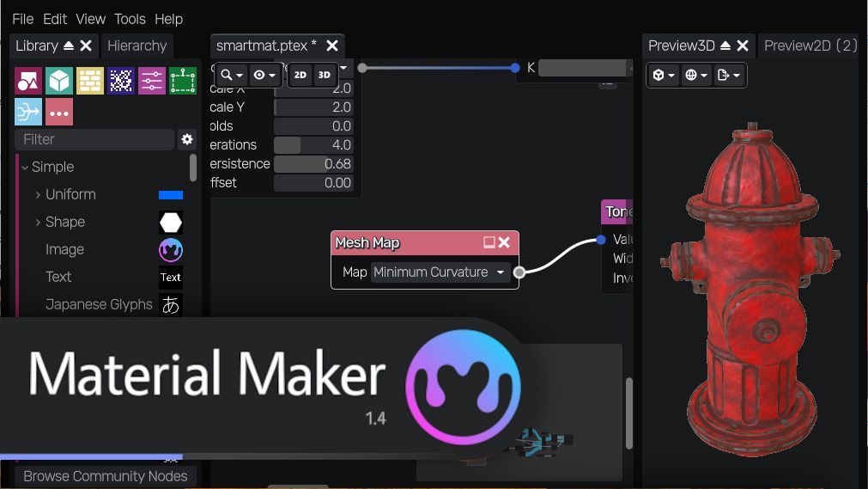Viewport: 868px width, 489px height.
Task: Open the Library filter settings gear
Action: (187, 139)
